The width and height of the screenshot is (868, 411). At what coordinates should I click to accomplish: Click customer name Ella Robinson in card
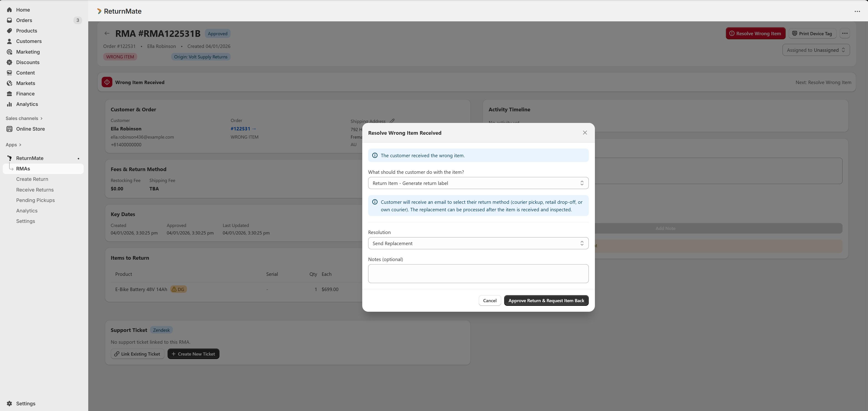click(126, 129)
